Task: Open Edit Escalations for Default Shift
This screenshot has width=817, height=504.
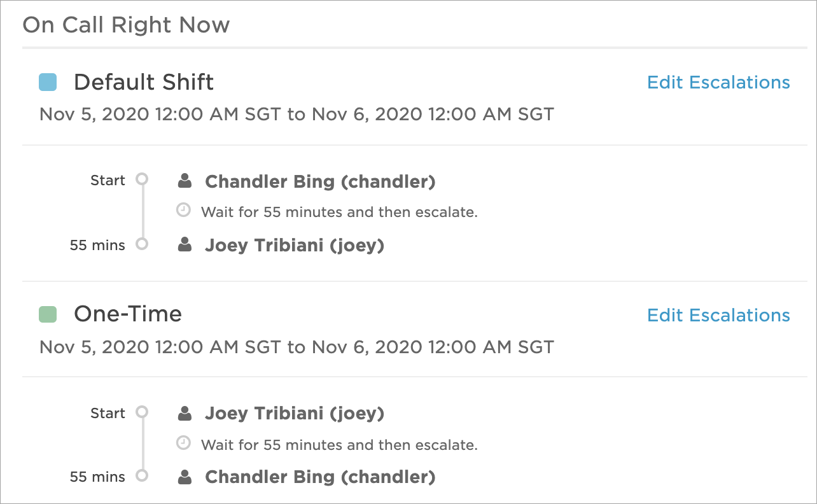Action: coord(718,83)
